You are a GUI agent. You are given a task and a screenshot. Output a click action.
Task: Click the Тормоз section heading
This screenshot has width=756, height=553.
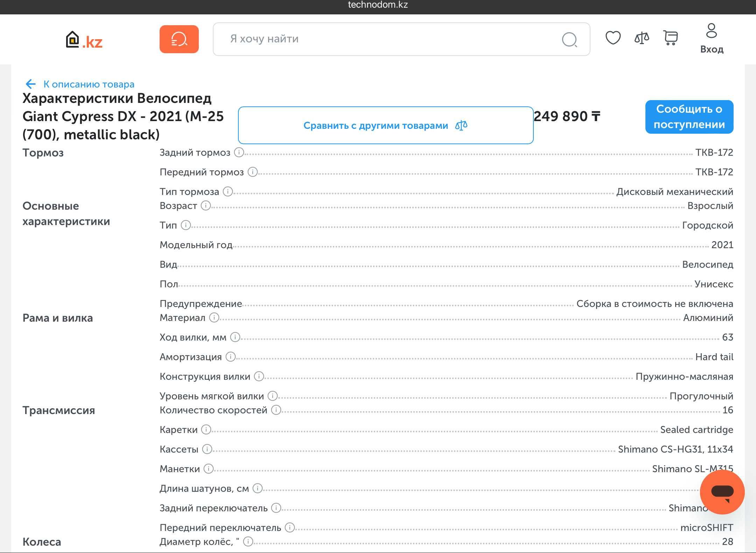point(43,153)
